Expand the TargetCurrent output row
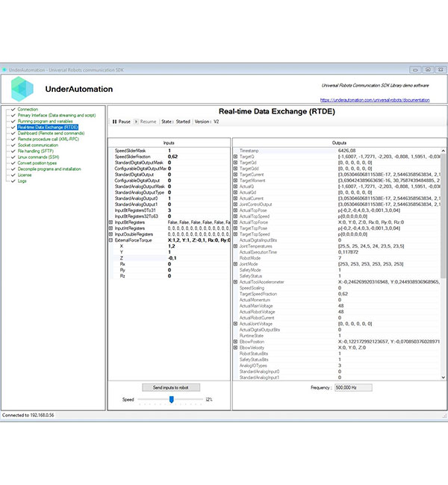Viewport: 448px width, 485px height. click(236, 175)
